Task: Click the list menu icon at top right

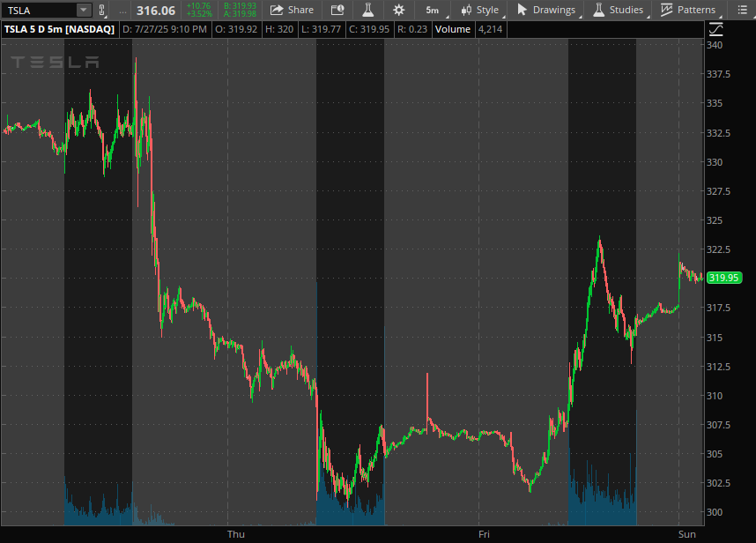Action: click(743, 10)
